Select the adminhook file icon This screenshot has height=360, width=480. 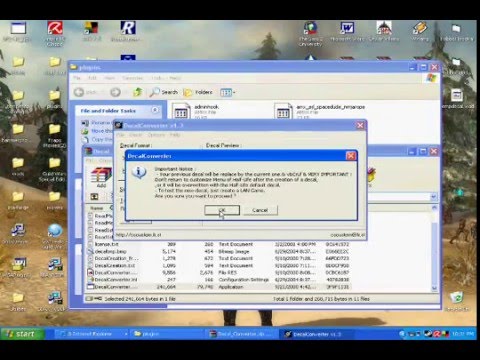point(181,111)
